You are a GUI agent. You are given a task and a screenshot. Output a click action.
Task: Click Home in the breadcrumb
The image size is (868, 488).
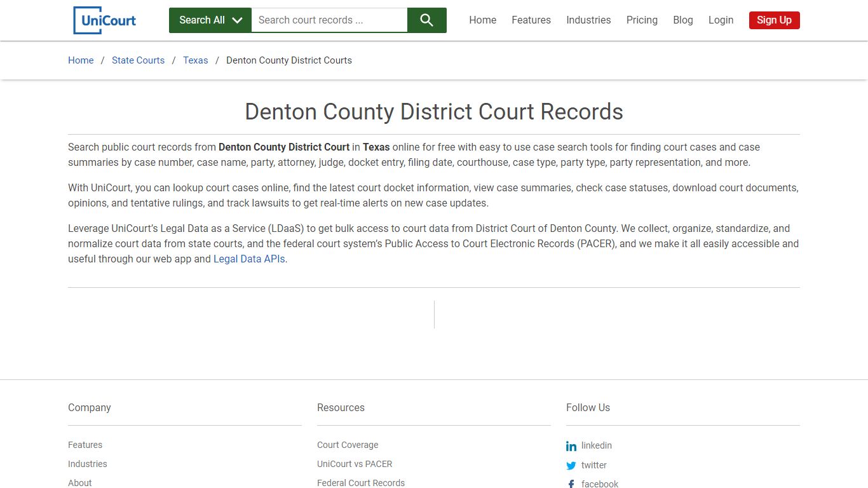[81, 60]
